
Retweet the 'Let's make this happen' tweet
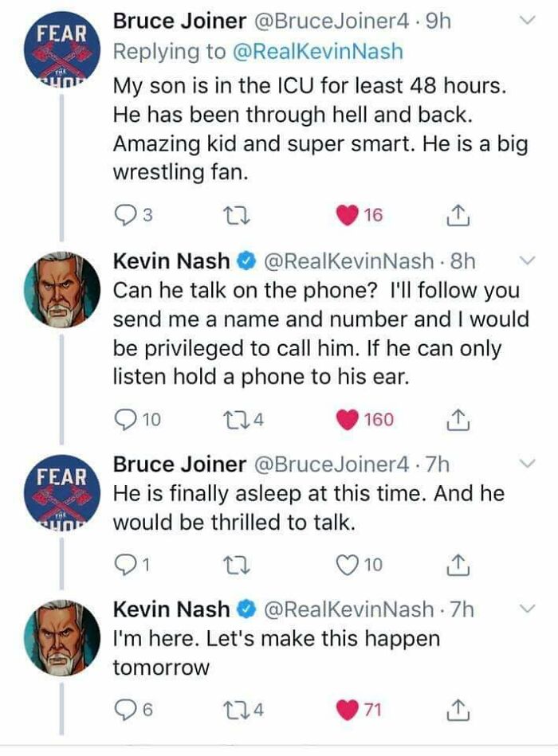237,710
